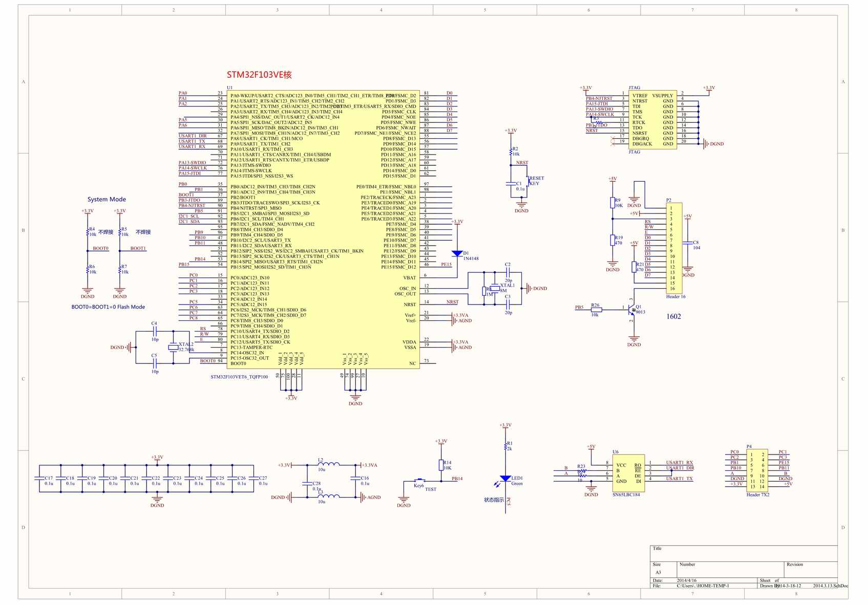Select the XTAL2 32.768k crystal symbol
This screenshot has width=868, height=605.
(173, 348)
